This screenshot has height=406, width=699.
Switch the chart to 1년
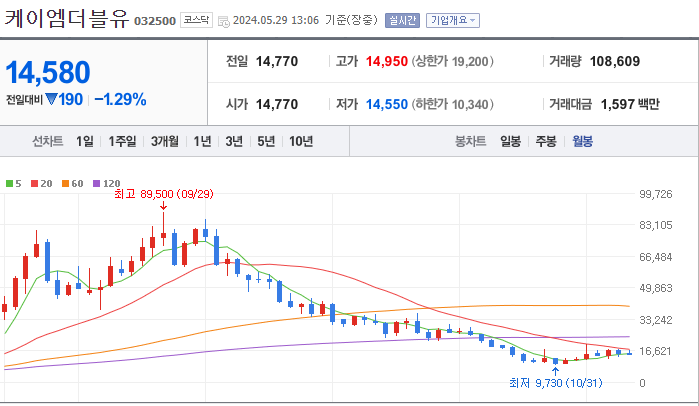tap(202, 142)
